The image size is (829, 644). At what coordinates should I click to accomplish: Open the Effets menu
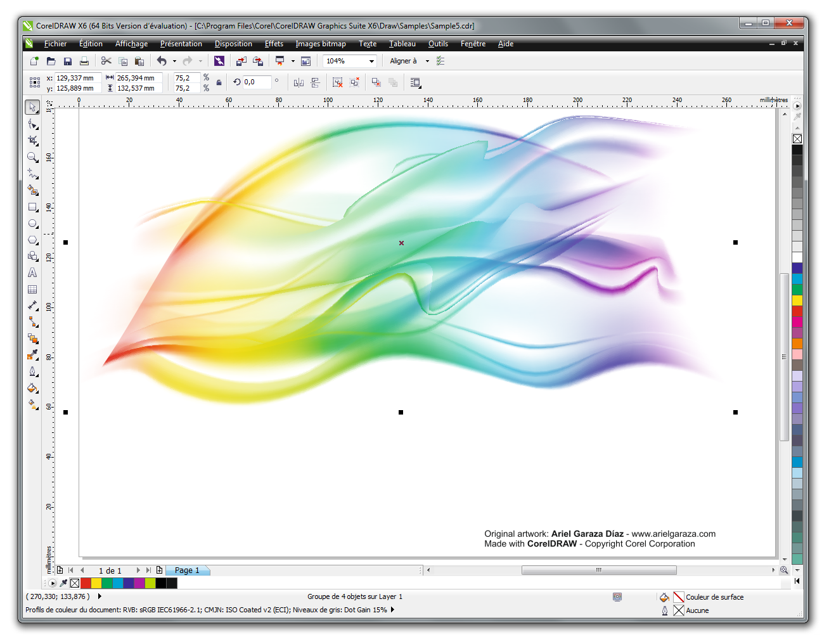tap(274, 44)
